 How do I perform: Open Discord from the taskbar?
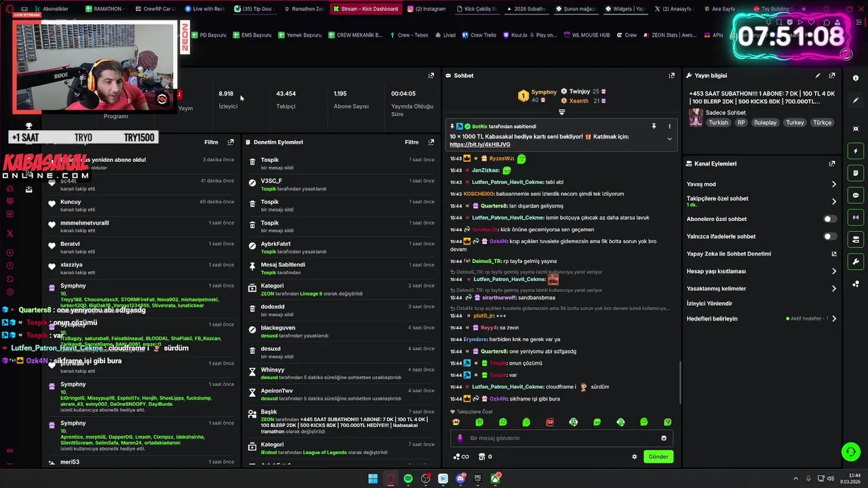click(x=461, y=479)
